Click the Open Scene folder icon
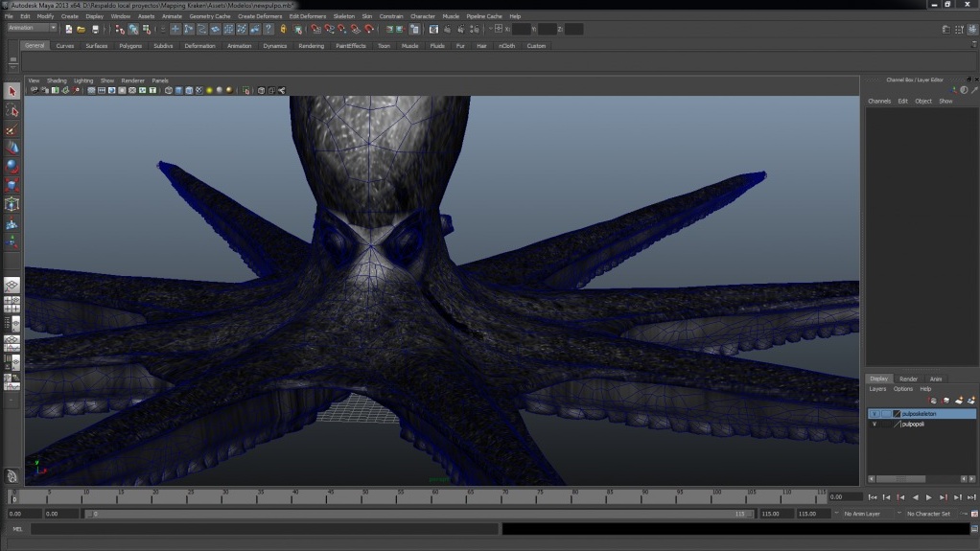The height and width of the screenshot is (551, 980). pyautogui.click(x=81, y=30)
